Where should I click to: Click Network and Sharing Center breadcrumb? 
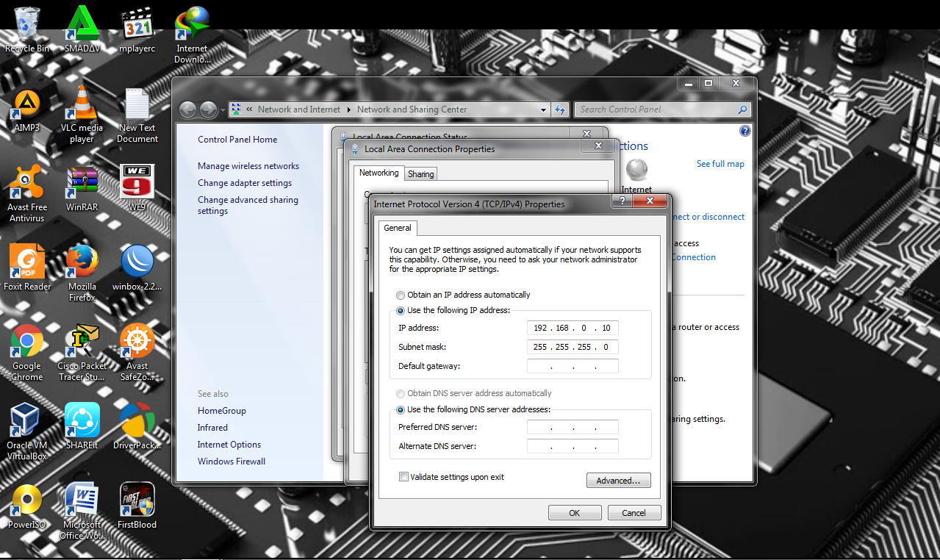point(412,110)
